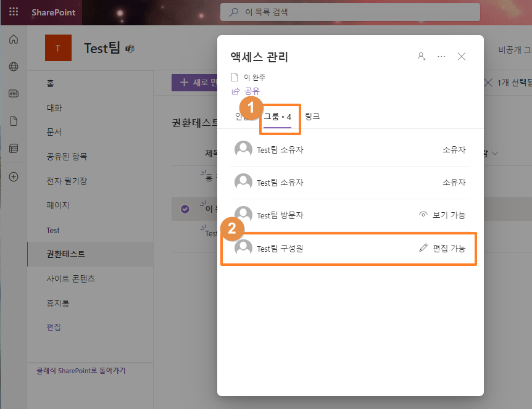532x409 pixels.
Task: Close the 액세스 관리 dialog
Action: pos(462,56)
